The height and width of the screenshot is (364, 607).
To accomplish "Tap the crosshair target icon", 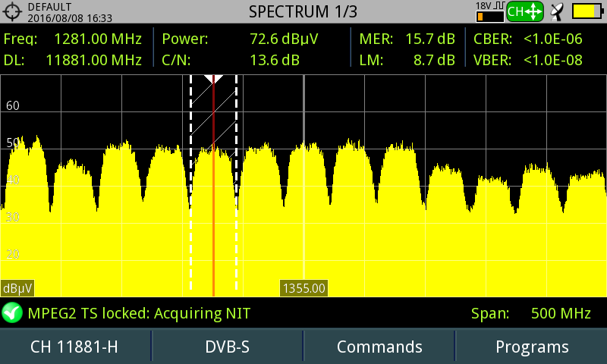I will point(12,11).
